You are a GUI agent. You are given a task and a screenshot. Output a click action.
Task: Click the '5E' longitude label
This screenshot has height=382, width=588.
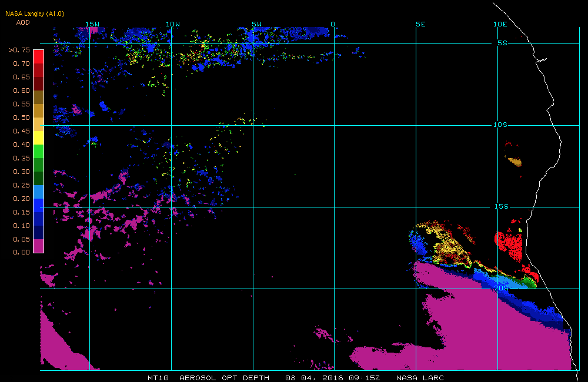421,24
